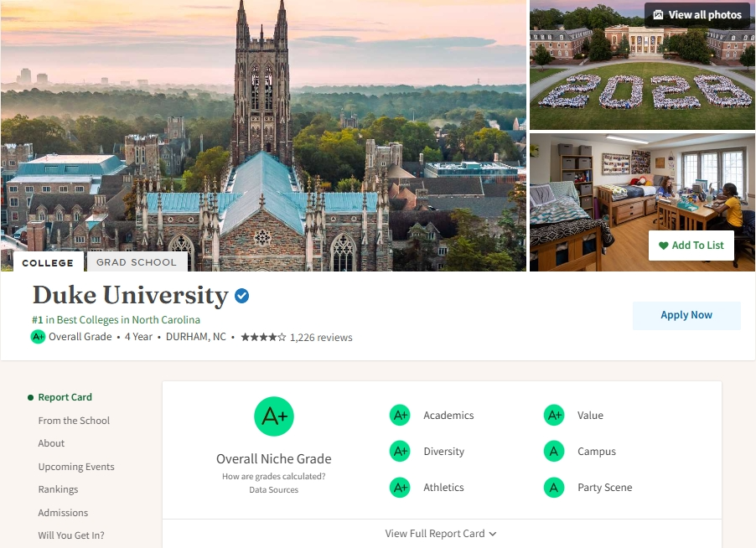Screen dimensions: 756x548
Task: Click the camera icon in View all photos
Action: 658,15
